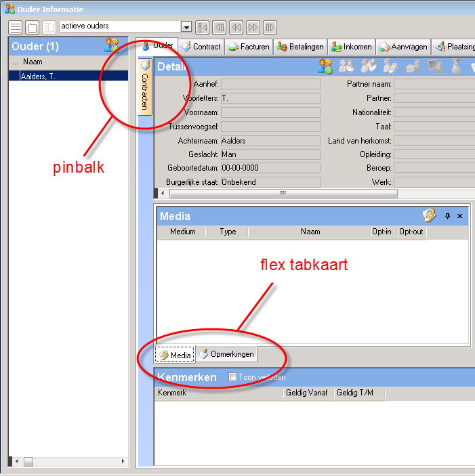Screen dimensions: 475x476
Task: Click the parents icon in Ouder panel header
Action: 112,46
